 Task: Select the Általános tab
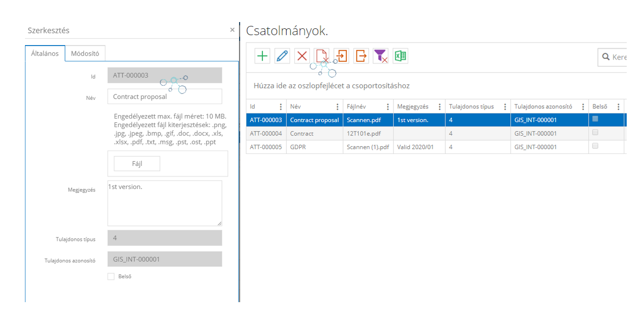[45, 53]
